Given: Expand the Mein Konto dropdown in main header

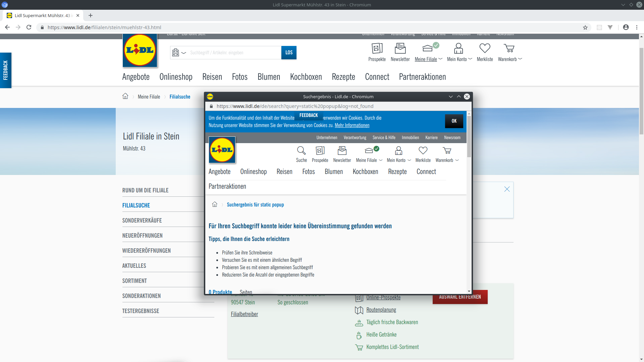Looking at the screenshot, I should click(470, 59).
